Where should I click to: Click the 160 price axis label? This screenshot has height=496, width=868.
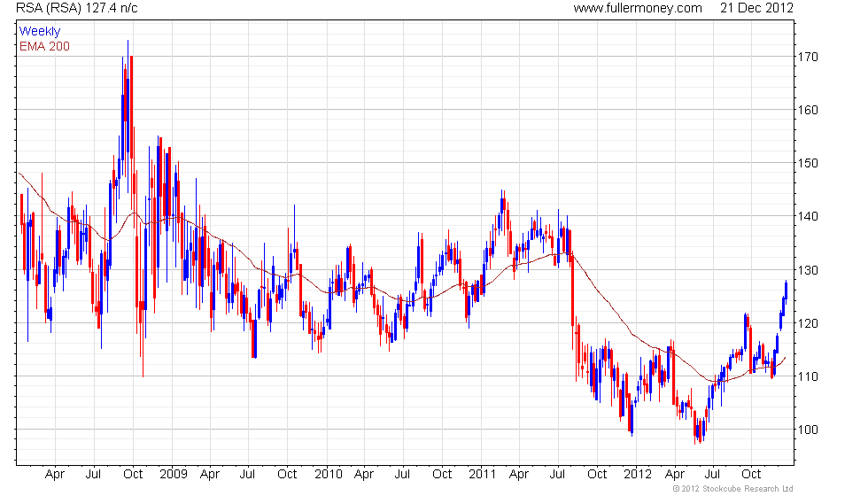point(808,110)
